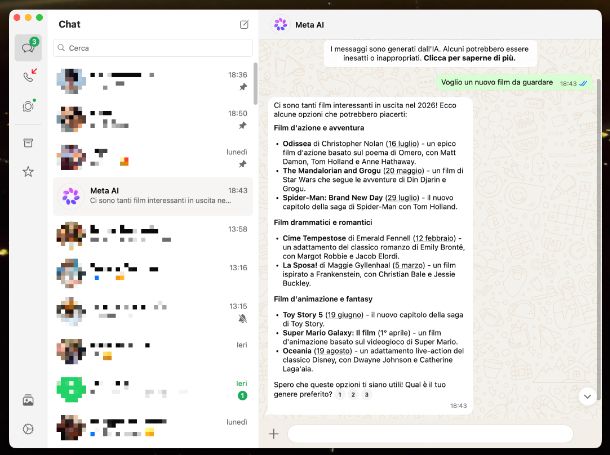Click the '12 febbraio' date link
Image resolution: width=610 pixels, height=455 pixels.
434,238
